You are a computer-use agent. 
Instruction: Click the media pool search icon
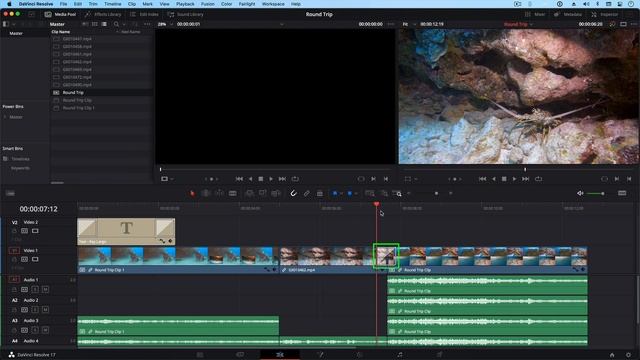(116, 24)
